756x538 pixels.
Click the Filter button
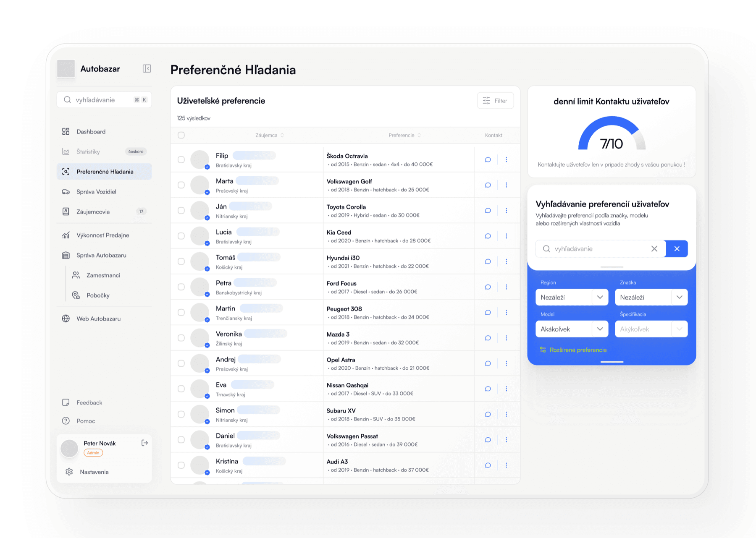495,100
